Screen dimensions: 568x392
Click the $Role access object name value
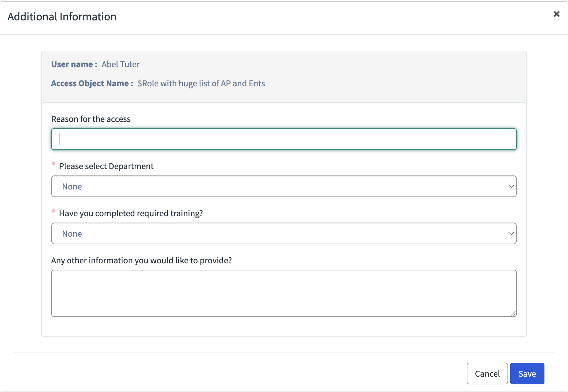tap(201, 83)
